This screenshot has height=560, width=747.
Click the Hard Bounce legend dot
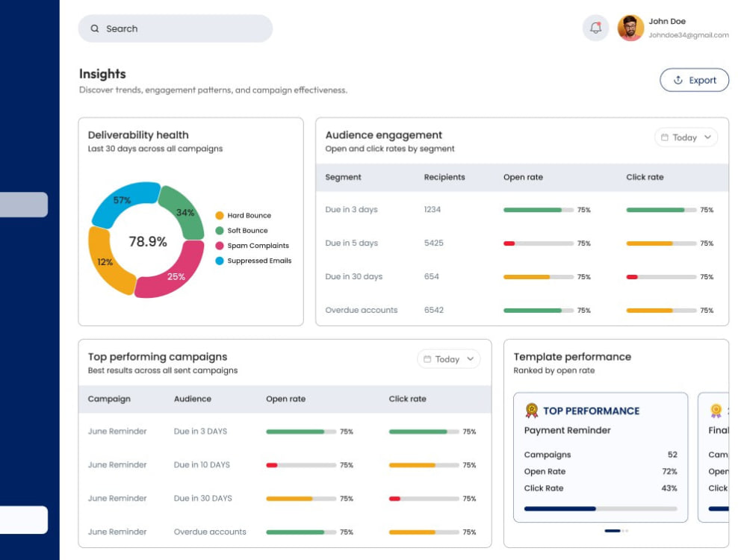(220, 215)
